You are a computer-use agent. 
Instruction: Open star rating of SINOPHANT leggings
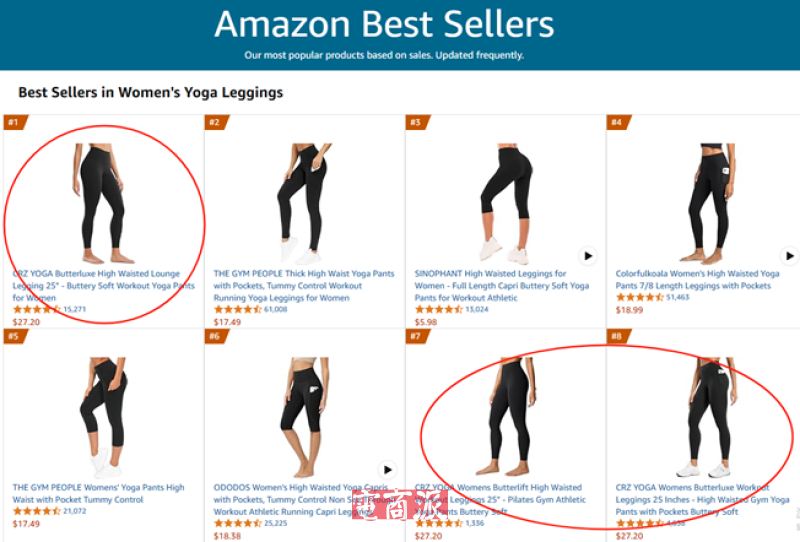(x=439, y=309)
